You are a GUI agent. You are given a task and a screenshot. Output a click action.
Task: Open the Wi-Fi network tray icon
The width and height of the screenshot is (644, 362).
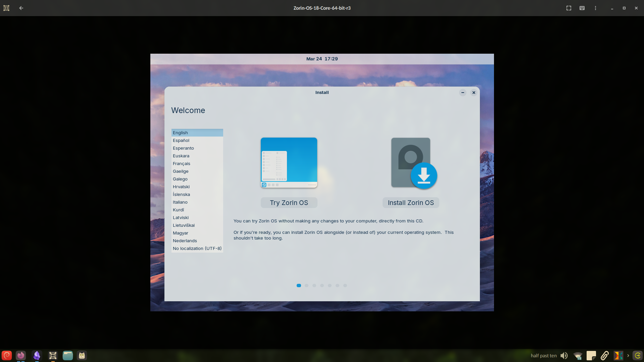tap(578, 356)
